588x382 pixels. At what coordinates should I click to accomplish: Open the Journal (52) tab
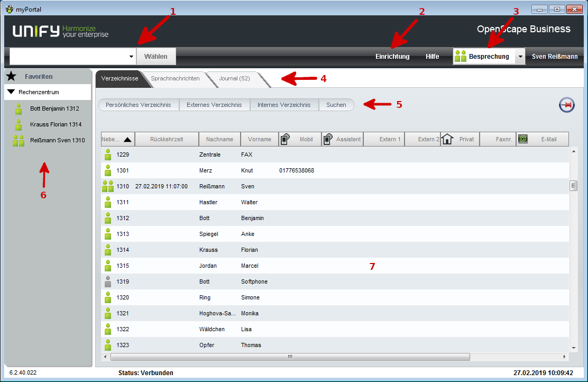point(234,79)
